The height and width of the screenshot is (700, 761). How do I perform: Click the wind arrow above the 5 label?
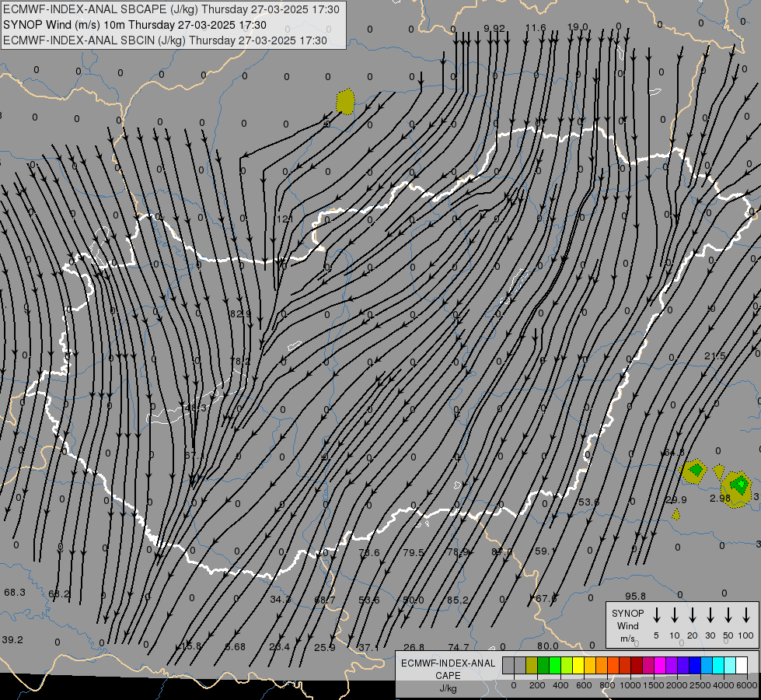(656, 615)
